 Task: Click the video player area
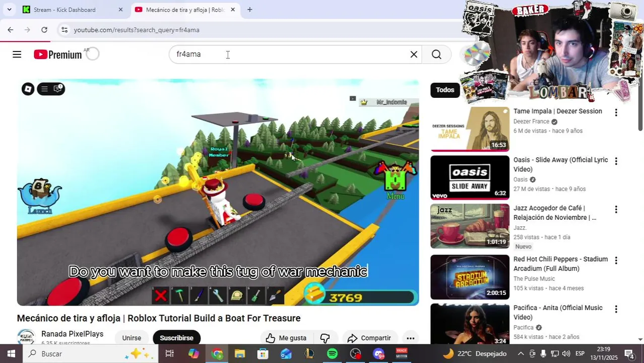218,192
